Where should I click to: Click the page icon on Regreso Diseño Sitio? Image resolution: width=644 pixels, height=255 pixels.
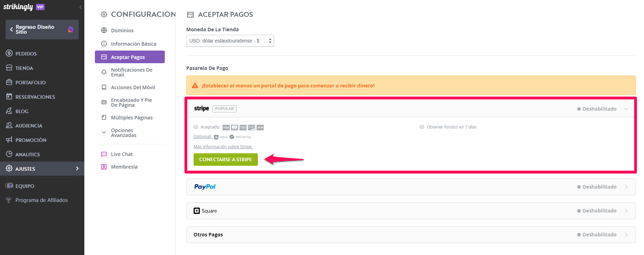(71, 30)
